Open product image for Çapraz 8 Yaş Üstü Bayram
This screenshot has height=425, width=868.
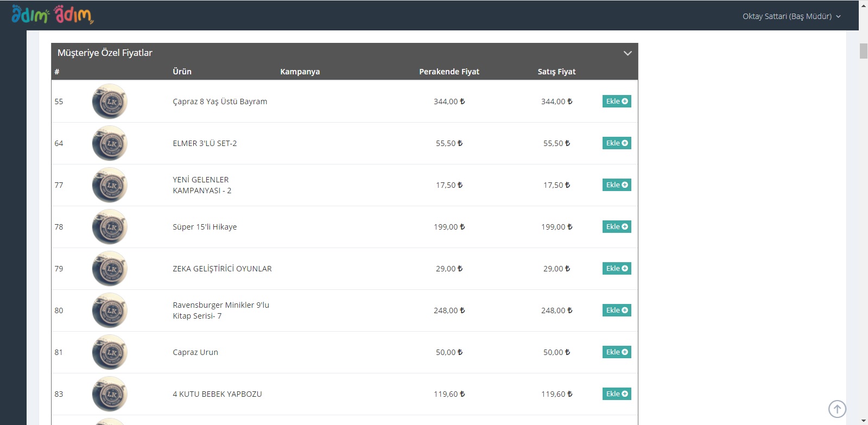coord(110,102)
